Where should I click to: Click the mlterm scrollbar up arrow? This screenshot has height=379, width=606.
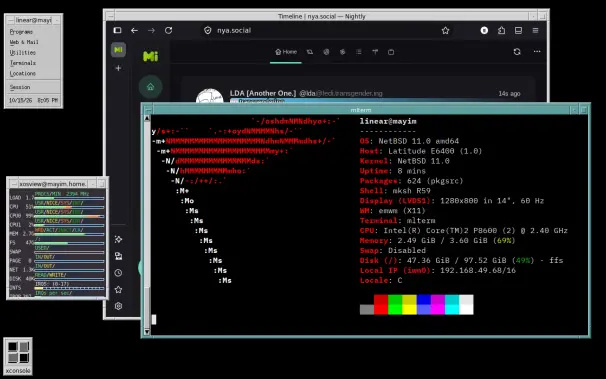click(x=147, y=118)
